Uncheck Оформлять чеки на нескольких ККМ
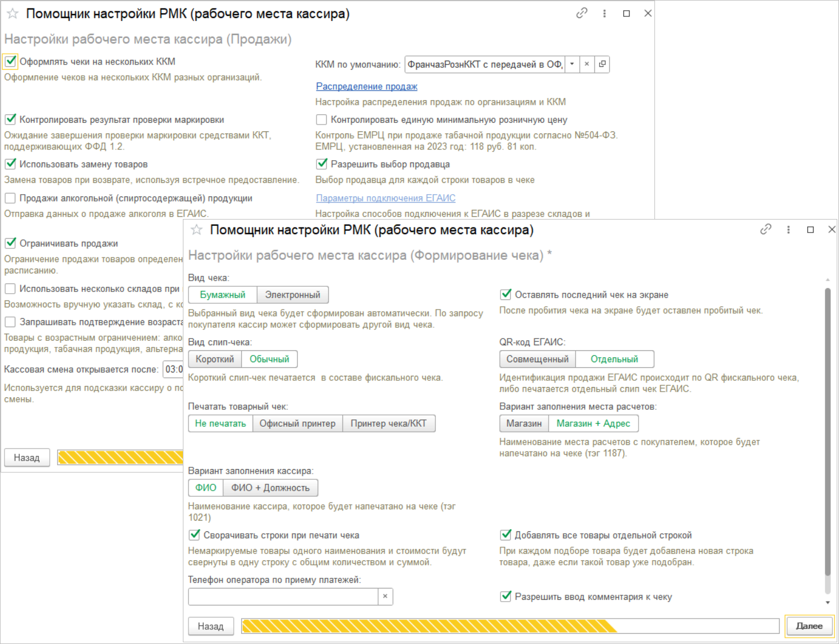 click(x=11, y=61)
